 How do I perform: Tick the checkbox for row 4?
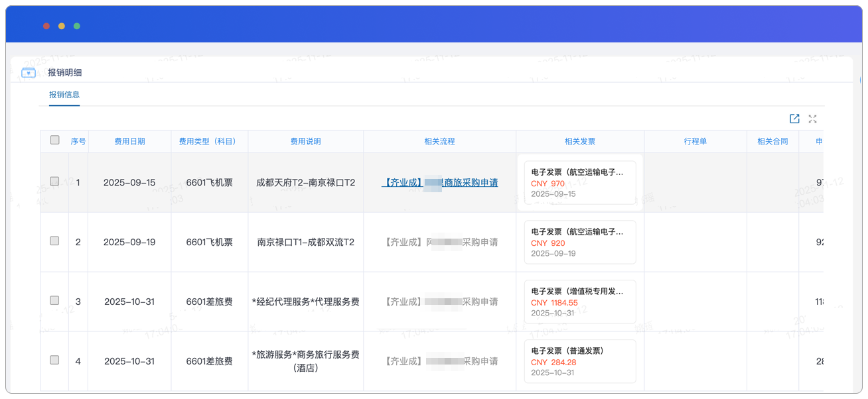click(x=54, y=360)
